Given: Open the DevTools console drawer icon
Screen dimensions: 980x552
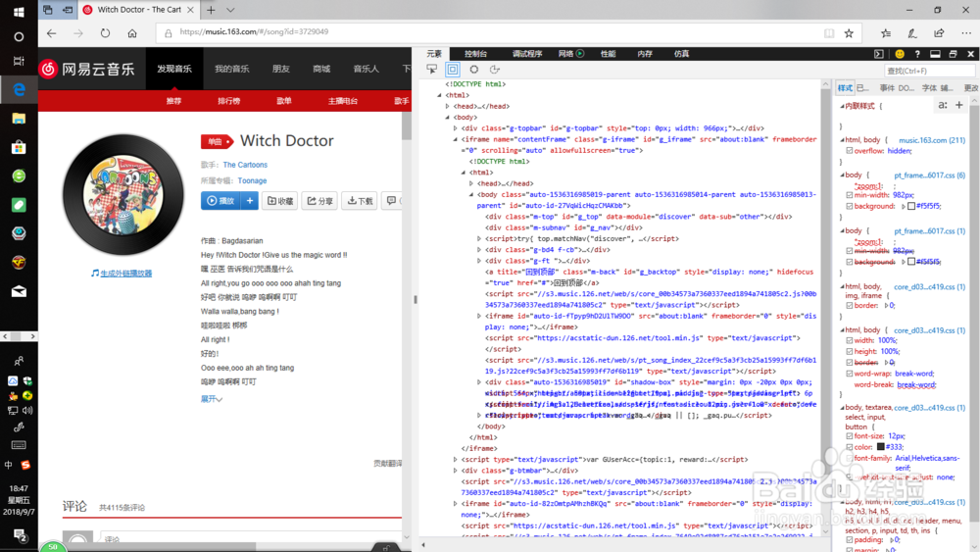Looking at the screenshot, I should (879, 54).
